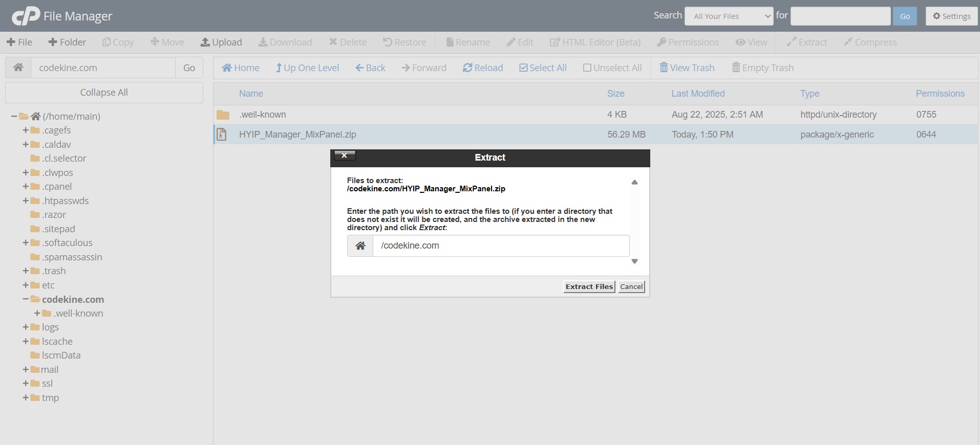980x445 pixels.
Task: Open the .trash folder in tree
Action: (54, 271)
